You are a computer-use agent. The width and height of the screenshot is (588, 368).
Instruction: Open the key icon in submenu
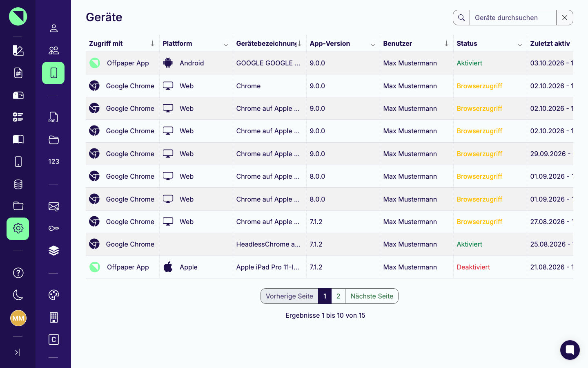pyautogui.click(x=53, y=228)
